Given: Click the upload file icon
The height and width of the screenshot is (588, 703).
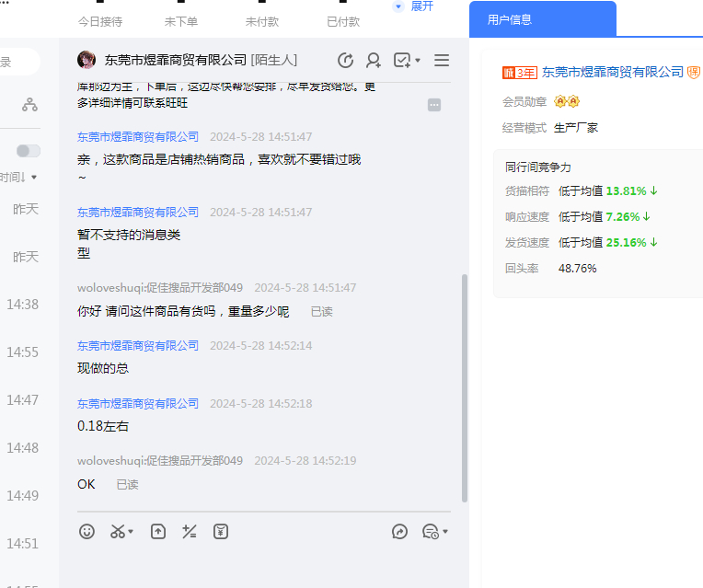Looking at the screenshot, I should click(x=158, y=531).
